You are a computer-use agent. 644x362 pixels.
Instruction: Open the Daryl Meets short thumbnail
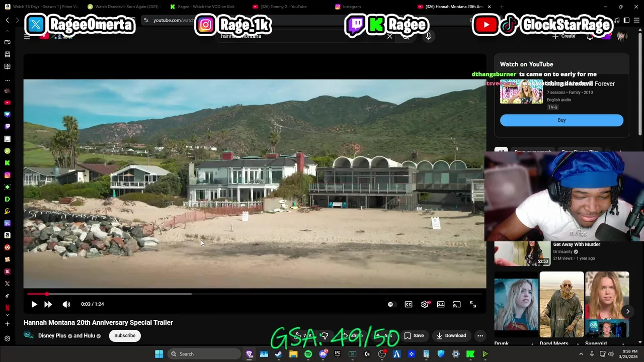tap(561, 305)
